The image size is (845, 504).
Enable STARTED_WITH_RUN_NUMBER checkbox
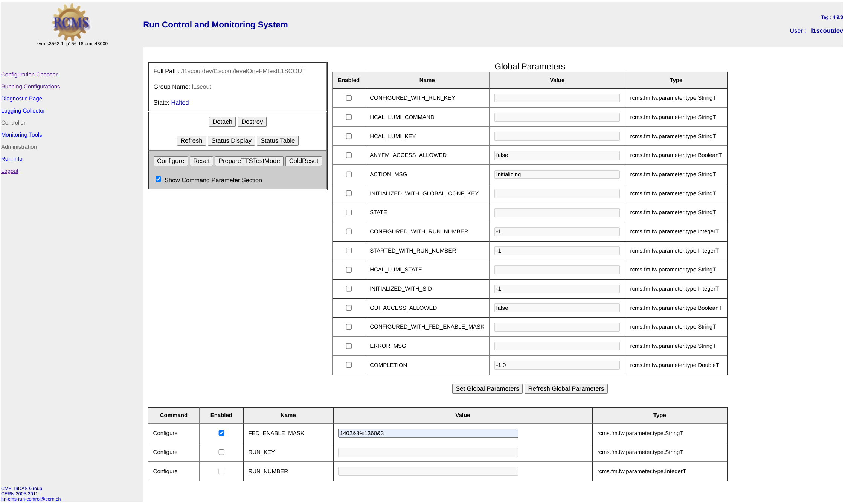coord(349,251)
